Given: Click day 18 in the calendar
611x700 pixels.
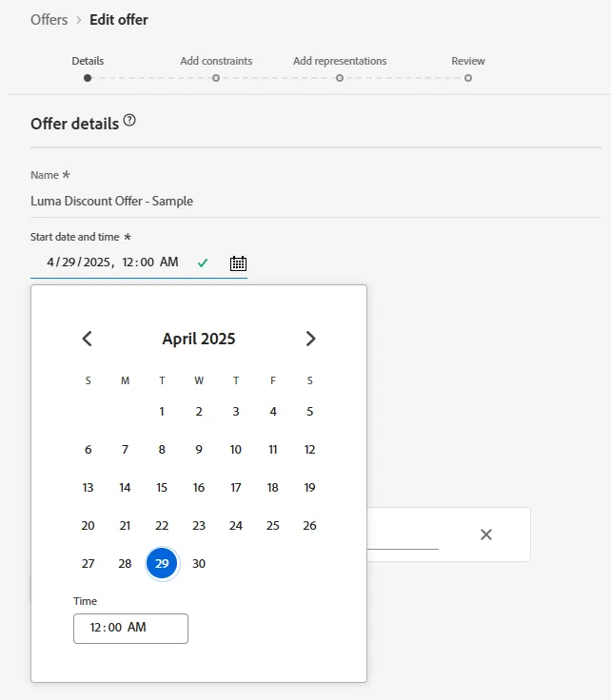Looking at the screenshot, I should click(x=273, y=487).
